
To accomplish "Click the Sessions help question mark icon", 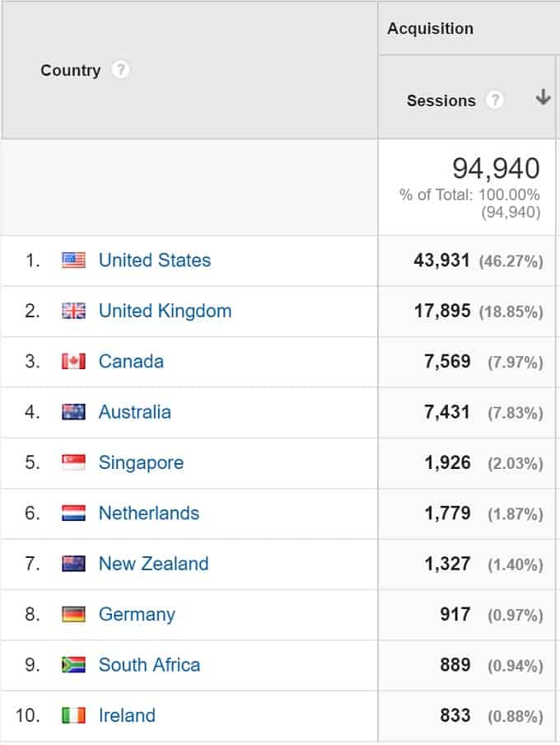I will coord(495,100).
